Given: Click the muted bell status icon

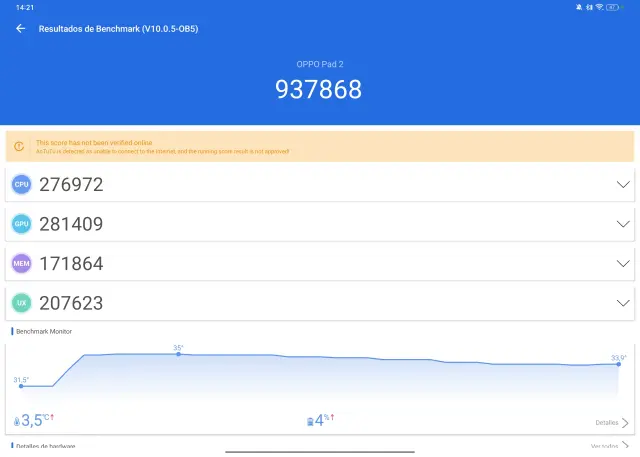Looking at the screenshot, I should 579,7.
